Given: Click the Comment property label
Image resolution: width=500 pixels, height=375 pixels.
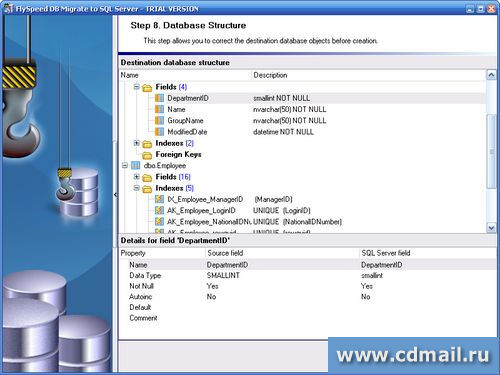Looking at the screenshot, I should pyautogui.click(x=143, y=318).
